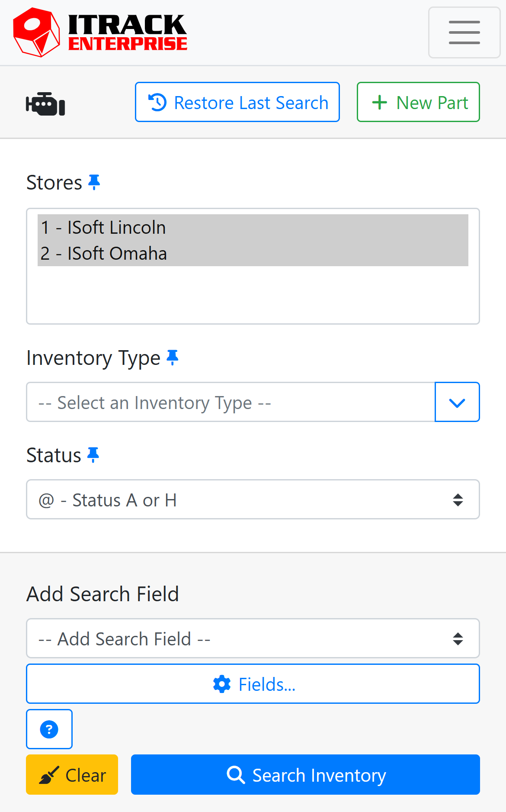Click the help question mark icon

pyautogui.click(x=49, y=729)
